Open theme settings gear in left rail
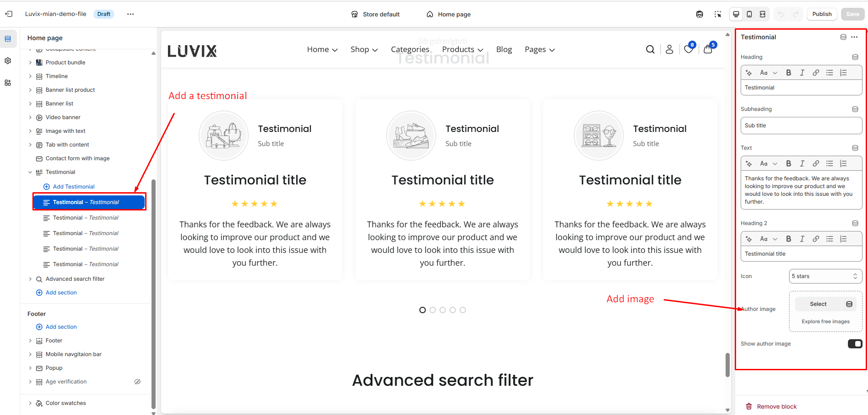This screenshot has width=868, height=415. [x=8, y=61]
